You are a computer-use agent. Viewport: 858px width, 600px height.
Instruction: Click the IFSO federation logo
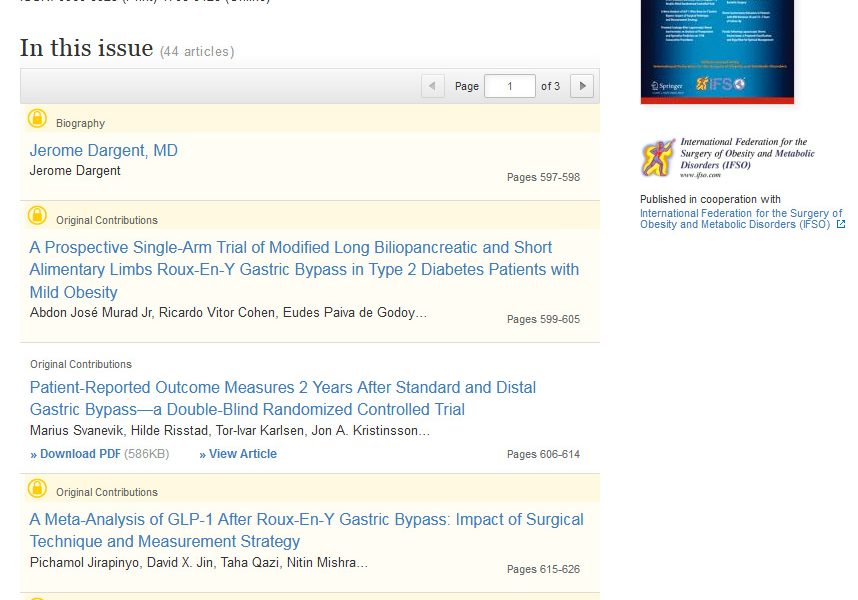728,158
